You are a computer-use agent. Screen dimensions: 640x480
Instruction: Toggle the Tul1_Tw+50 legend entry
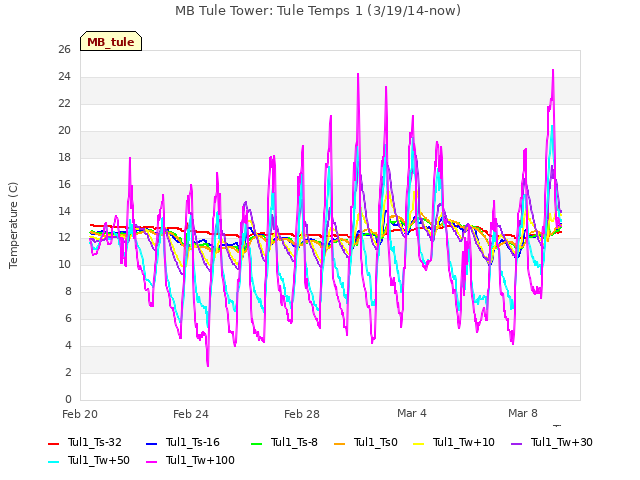coord(89,460)
